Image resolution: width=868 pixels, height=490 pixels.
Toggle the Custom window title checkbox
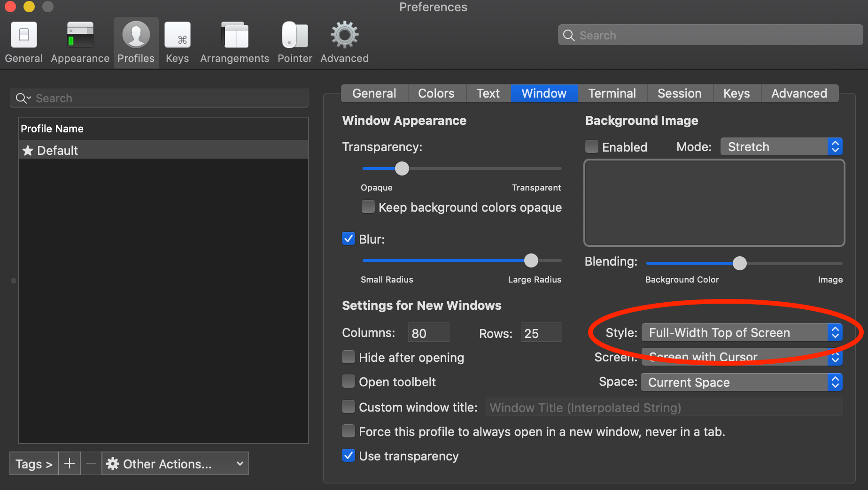[x=349, y=407]
